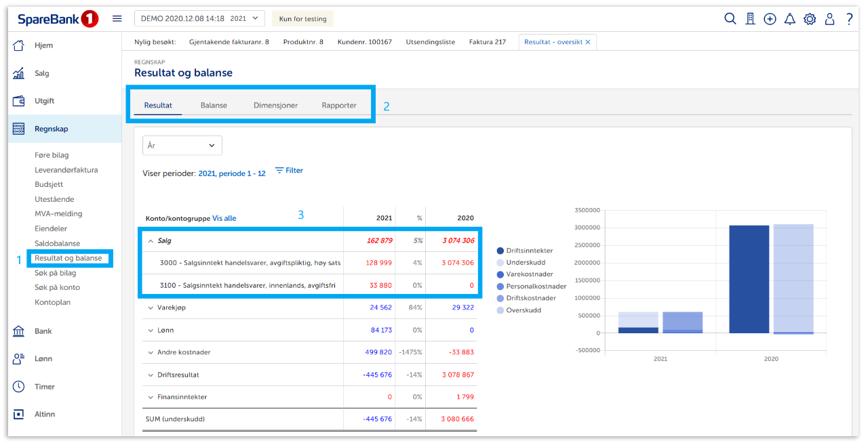Switch to the Balanse tab

[214, 106]
